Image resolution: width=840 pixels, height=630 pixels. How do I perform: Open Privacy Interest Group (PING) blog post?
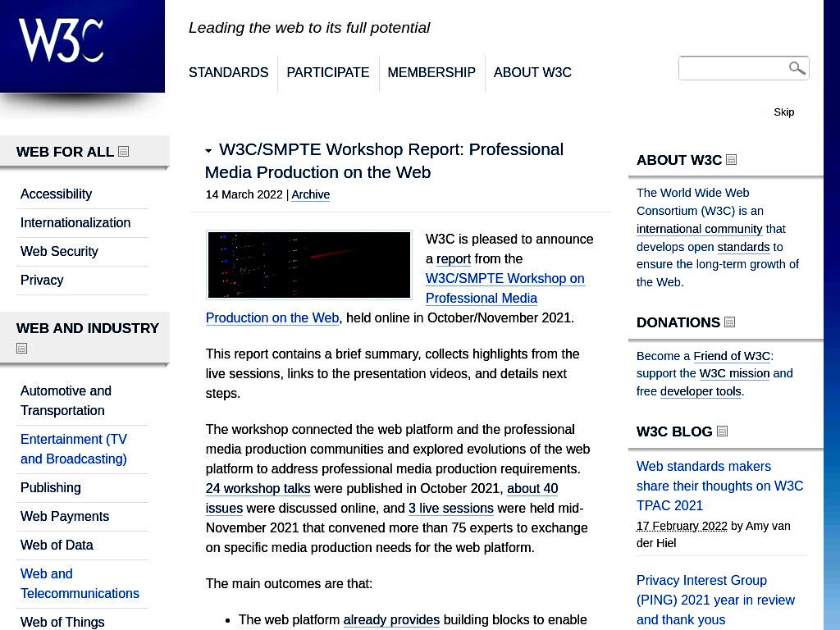coord(715,600)
